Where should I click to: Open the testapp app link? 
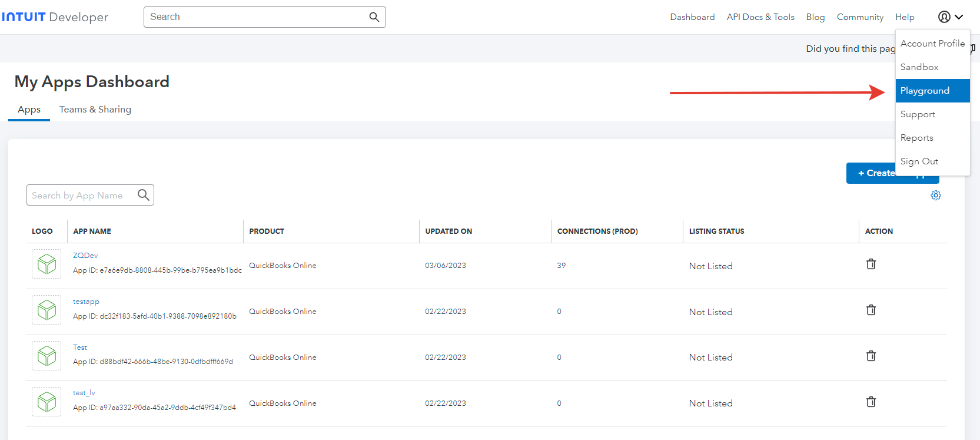click(x=86, y=302)
